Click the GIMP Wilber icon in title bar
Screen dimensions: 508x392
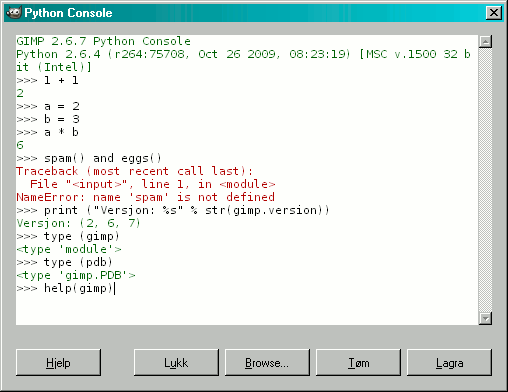point(14,13)
